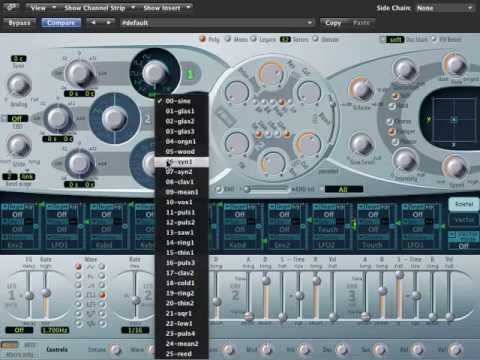The height and width of the screenshot is (360, 480).
Task: Open the Osc Start soft dropdown
Action: click(396, 39)
